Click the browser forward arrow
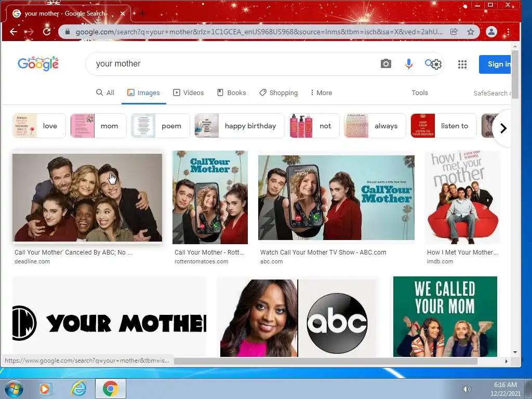Image resolution: width=532 pixels, height=399 pixels. point(30,32)
